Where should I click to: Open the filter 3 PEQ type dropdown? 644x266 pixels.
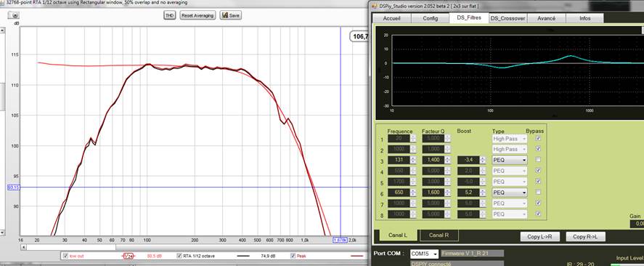509,160
